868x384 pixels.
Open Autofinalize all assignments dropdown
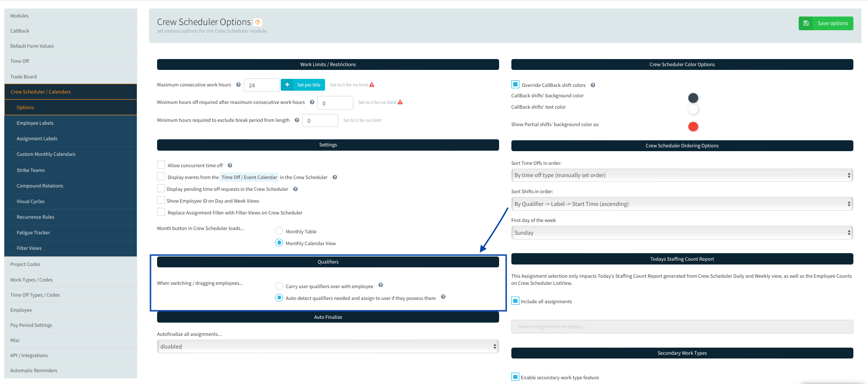[x=328, y=347]
